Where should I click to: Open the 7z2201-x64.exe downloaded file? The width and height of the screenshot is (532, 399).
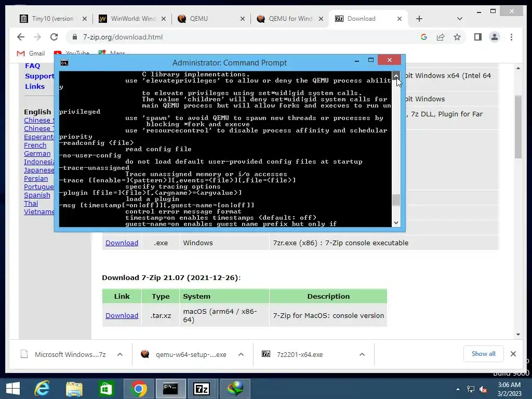tap(300, 354)
